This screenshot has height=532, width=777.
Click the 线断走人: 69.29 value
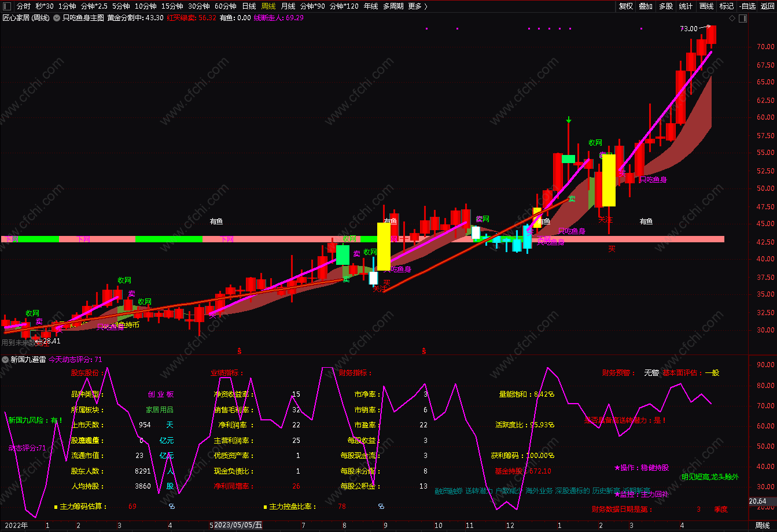pos(279,18)
